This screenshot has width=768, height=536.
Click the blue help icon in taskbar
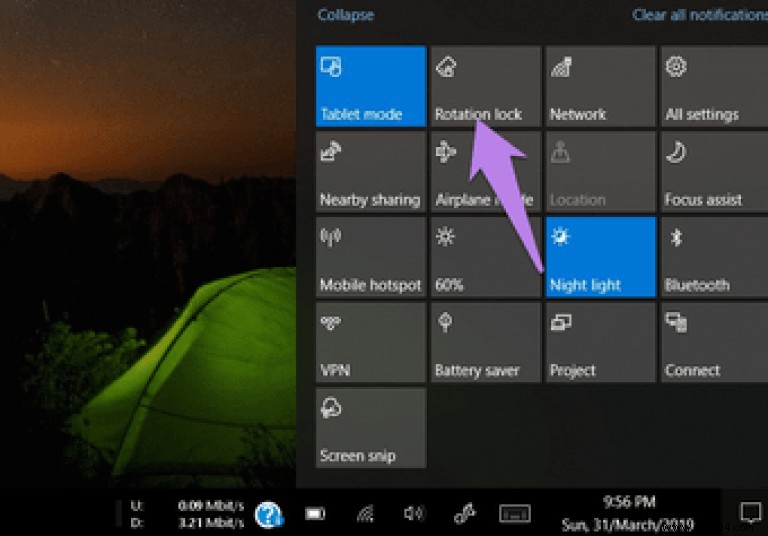[268, 515]
